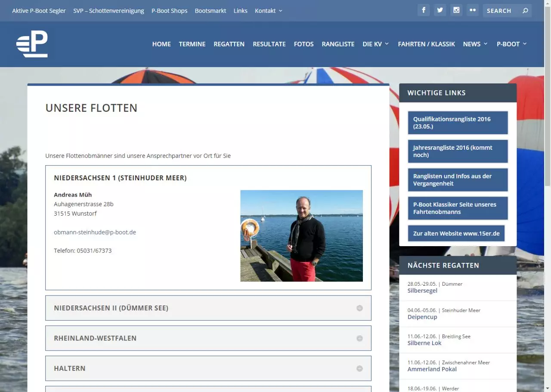
Task: Go to Home menu item
Action: point(161,44)
